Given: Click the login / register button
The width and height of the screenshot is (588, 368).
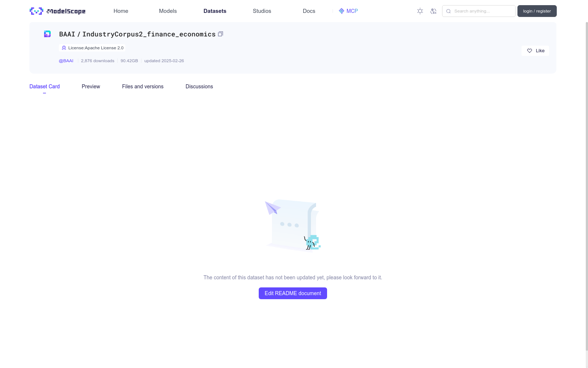Looking at the screenshot, I should coord(537,11).
